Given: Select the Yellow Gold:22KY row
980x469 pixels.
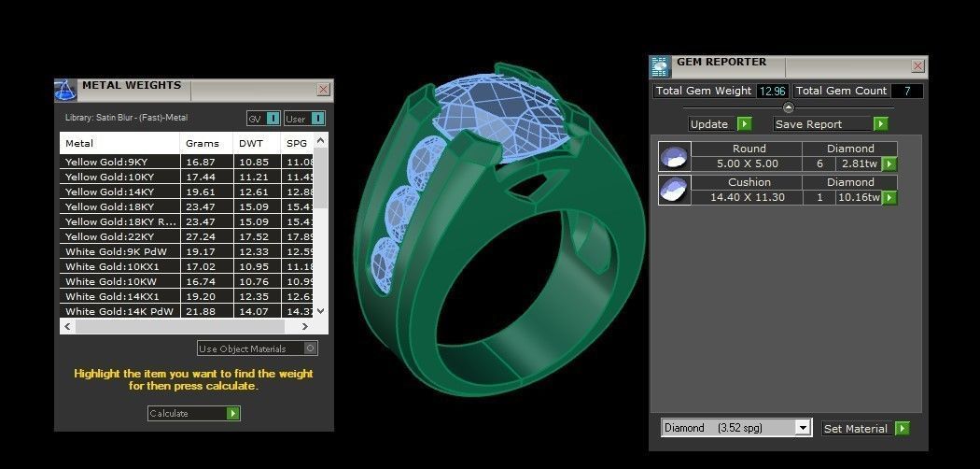Looking at the screenshot, I should 187,237.
